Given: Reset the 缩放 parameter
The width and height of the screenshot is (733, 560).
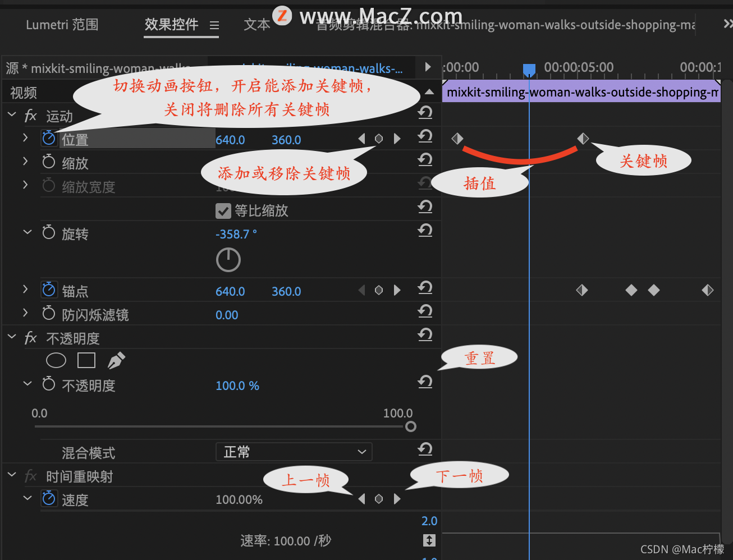Looking at the screenshot, I should pyautogui.click(x=425, y=159).
